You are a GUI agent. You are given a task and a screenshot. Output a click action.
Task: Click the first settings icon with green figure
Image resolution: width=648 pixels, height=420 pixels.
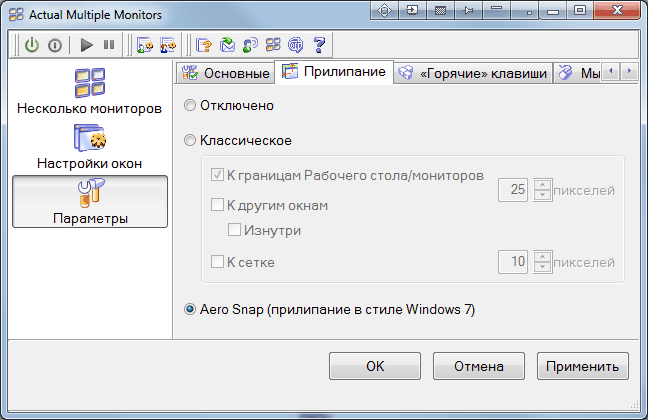[x=145, y=45]
